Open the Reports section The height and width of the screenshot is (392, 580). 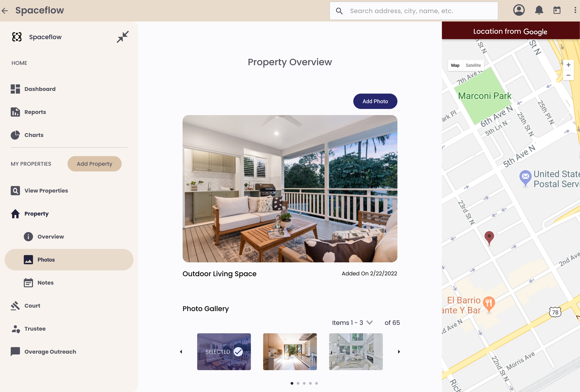[x=35, y=112]
